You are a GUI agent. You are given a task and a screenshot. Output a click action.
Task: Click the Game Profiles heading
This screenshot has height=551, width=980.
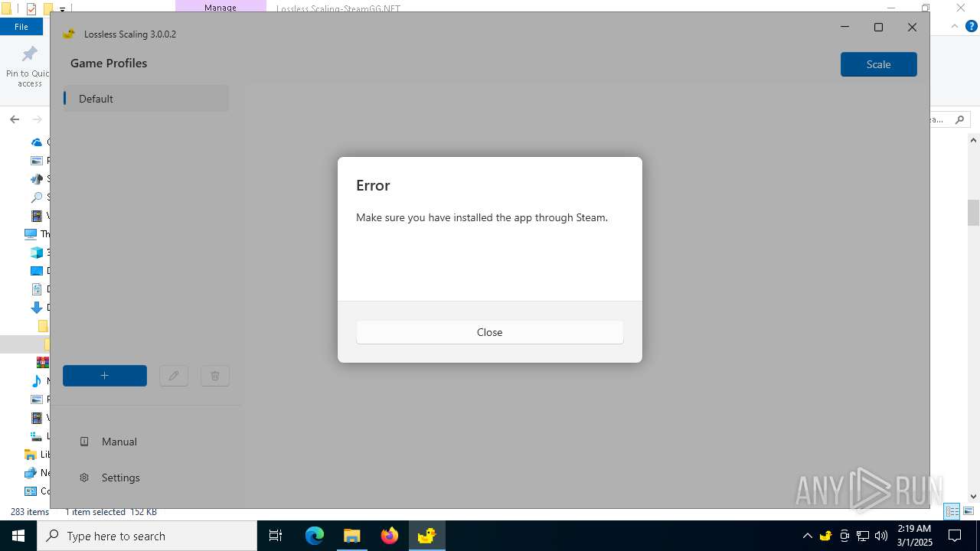109,64
